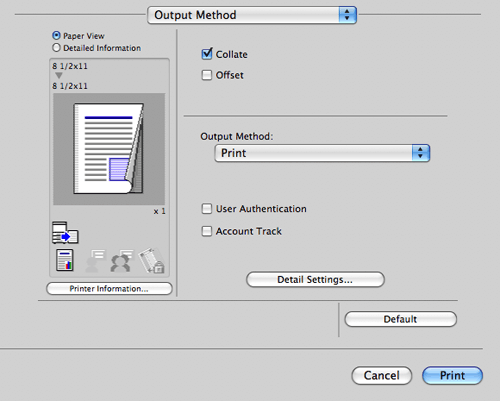Click the paper preview thumbnail
This screenshot has width=500, height=401.
pyautogui.click(x=109, y=149)
